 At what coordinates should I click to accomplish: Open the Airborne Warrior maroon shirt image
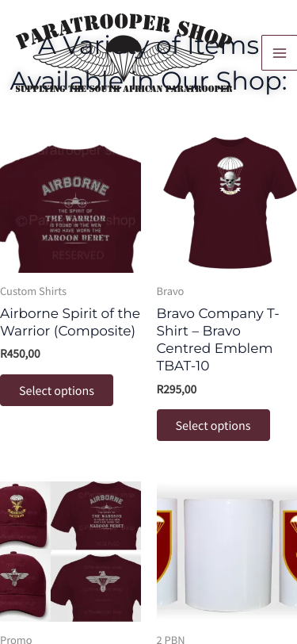click(70, 202)
